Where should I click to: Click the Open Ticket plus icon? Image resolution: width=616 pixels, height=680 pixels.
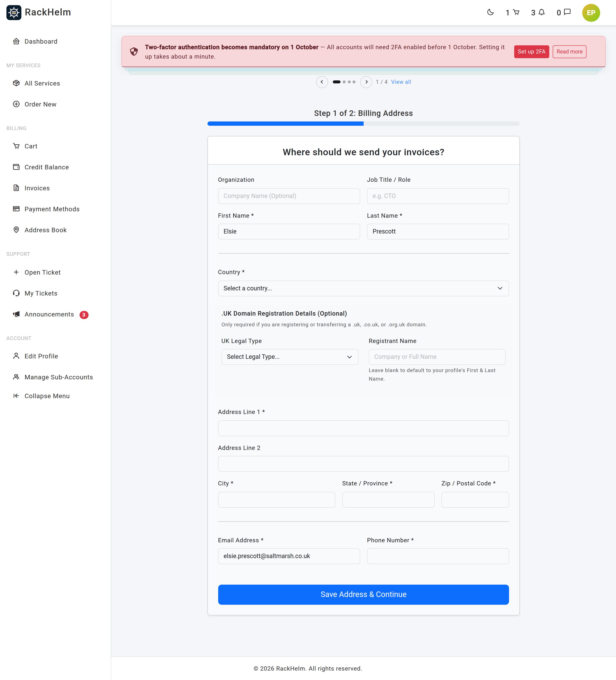pos(16,272)
